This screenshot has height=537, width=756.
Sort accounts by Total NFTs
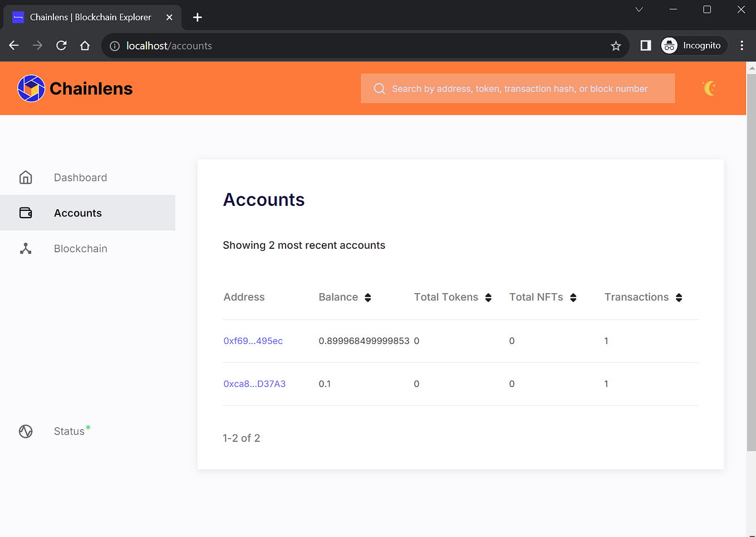pos(573,297)
